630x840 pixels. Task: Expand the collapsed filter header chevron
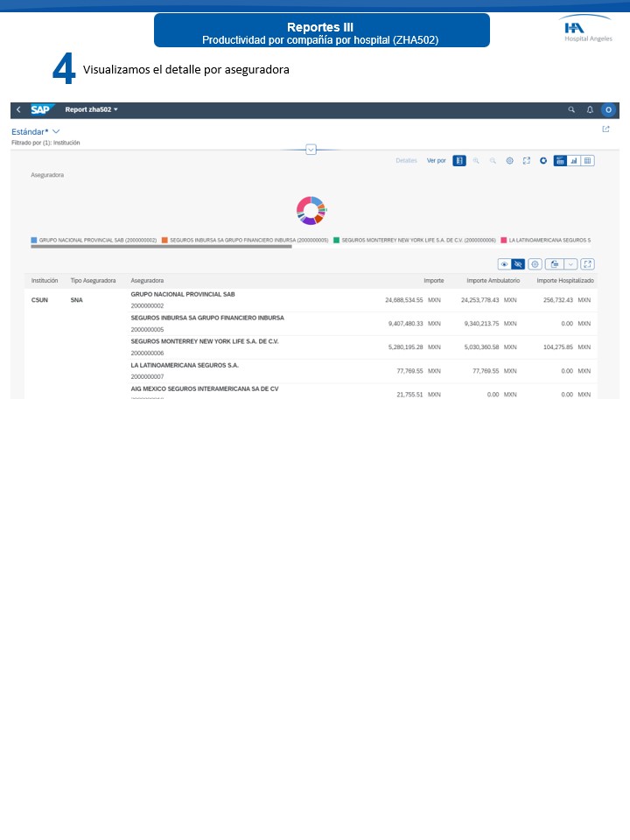click(311, 150)
